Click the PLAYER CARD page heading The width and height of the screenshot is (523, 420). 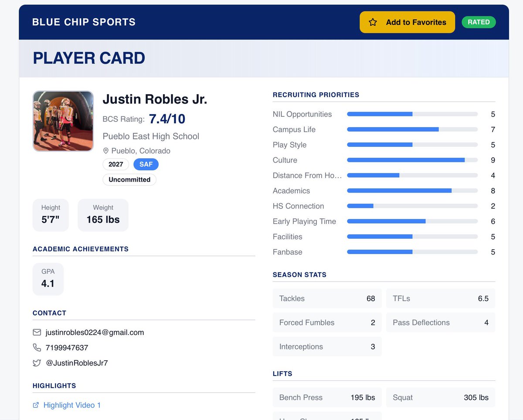89,58
